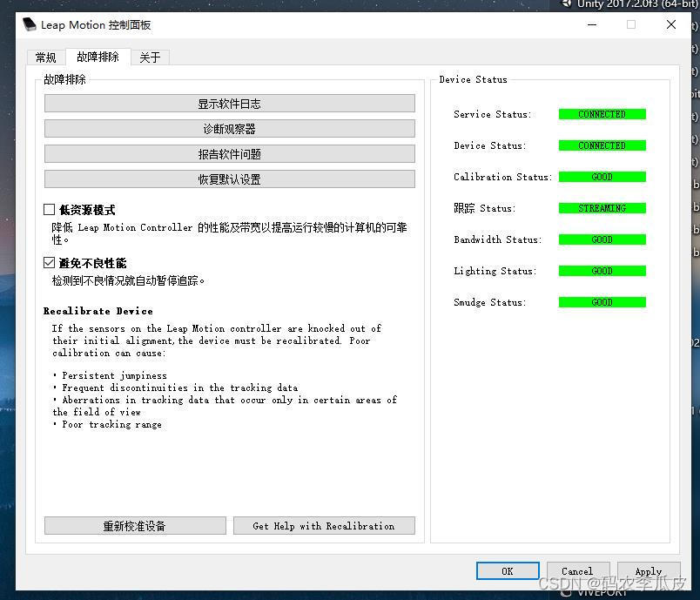Image resolution: width=700 pixels, height=600 pixels.
Task: Click Get Help with Recalibration button
Action: [324, 525]
